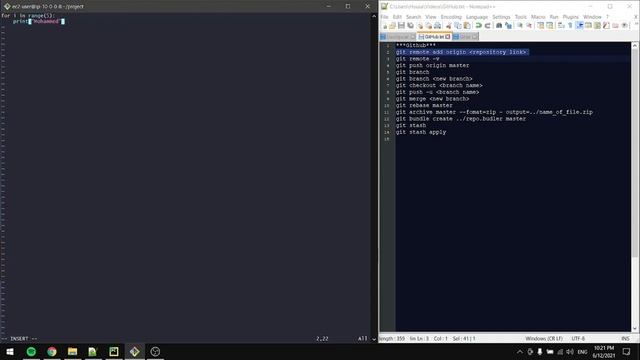The width and height of the screenshot is (640, 360).
Task: Click the Zoom Out toolbar icon
Action: click(529, 26)
